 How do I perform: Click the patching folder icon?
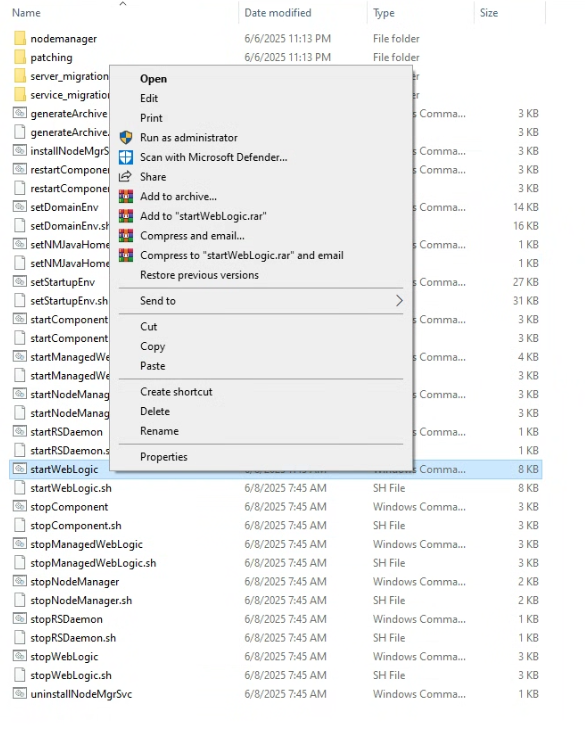pos(20,57)
